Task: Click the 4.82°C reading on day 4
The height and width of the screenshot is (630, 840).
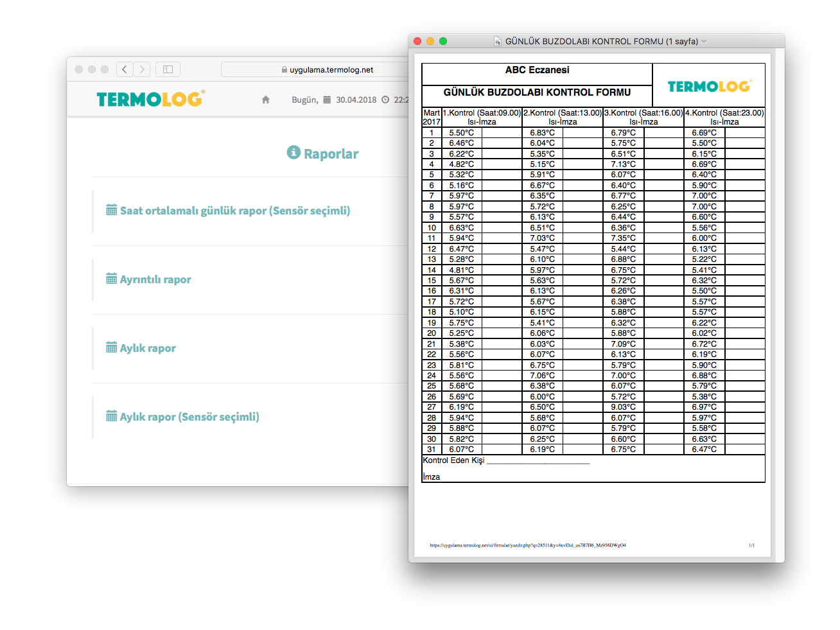Action: (462, 164)
